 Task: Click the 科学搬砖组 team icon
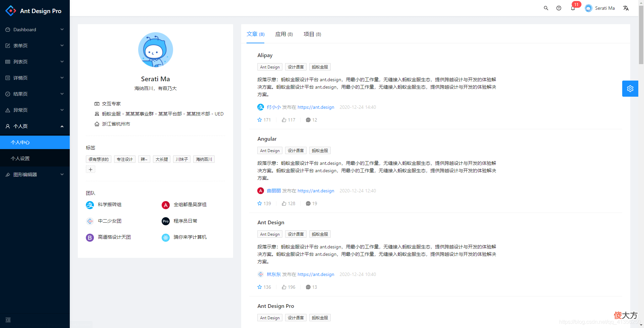click(x=90, y=205)
